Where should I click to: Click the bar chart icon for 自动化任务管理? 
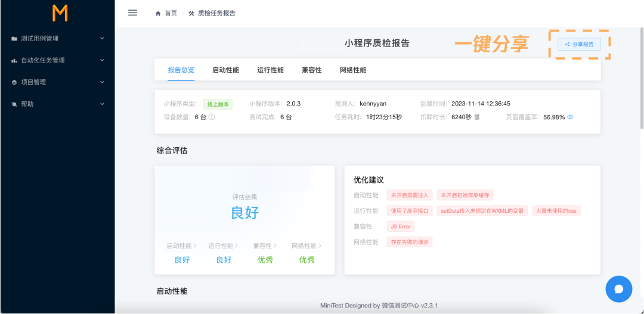pyautogui.click(x=14, y=60)
